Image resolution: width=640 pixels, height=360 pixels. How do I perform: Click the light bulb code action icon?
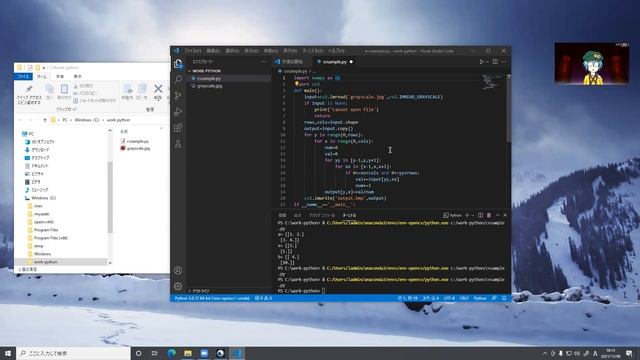click(x=297, y=84)
